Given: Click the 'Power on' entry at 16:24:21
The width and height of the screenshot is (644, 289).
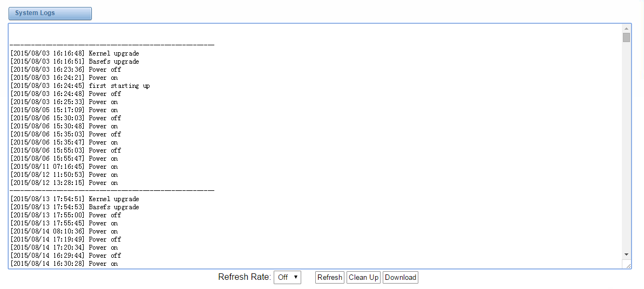Looking at the screenshot, I should (64, 78).
